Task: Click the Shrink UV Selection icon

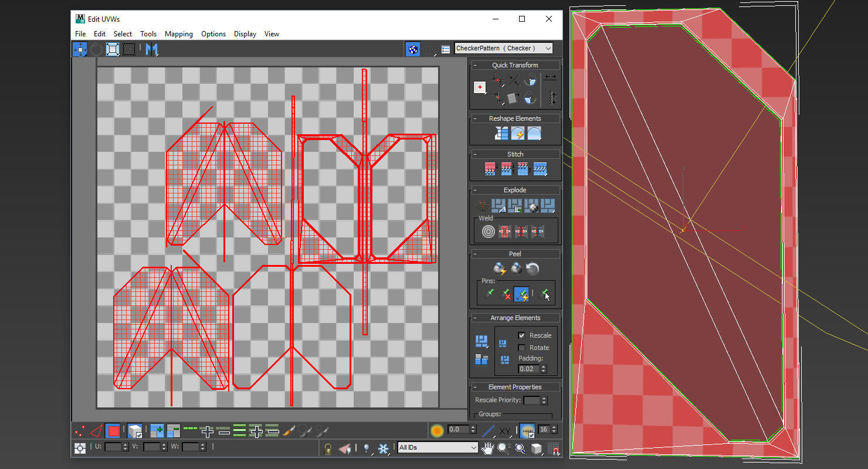Action: coord(173,431)
